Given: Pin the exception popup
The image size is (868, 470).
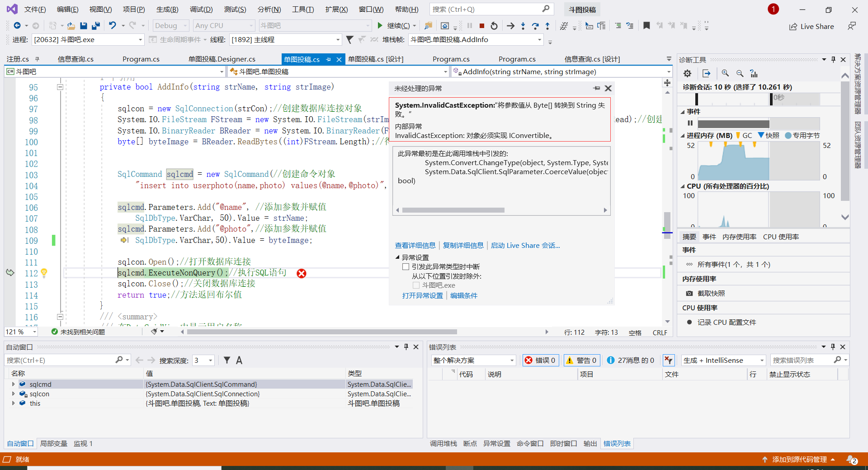Looking at the screenshot, I should pos(597,88).
